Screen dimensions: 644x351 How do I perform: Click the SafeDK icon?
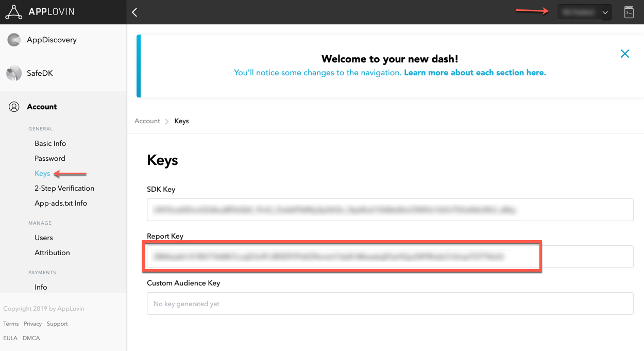[x=14, y=73]
